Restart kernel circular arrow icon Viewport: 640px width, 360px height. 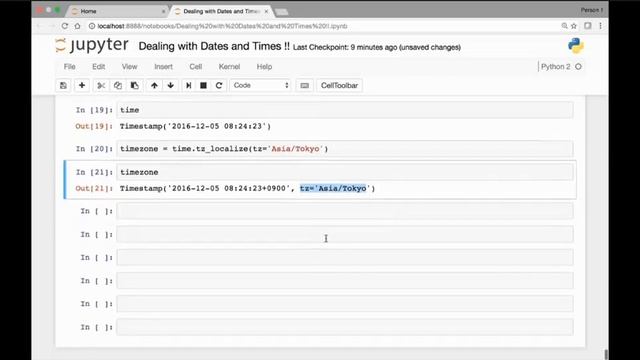pyautogui.click(x=219, y=85)
